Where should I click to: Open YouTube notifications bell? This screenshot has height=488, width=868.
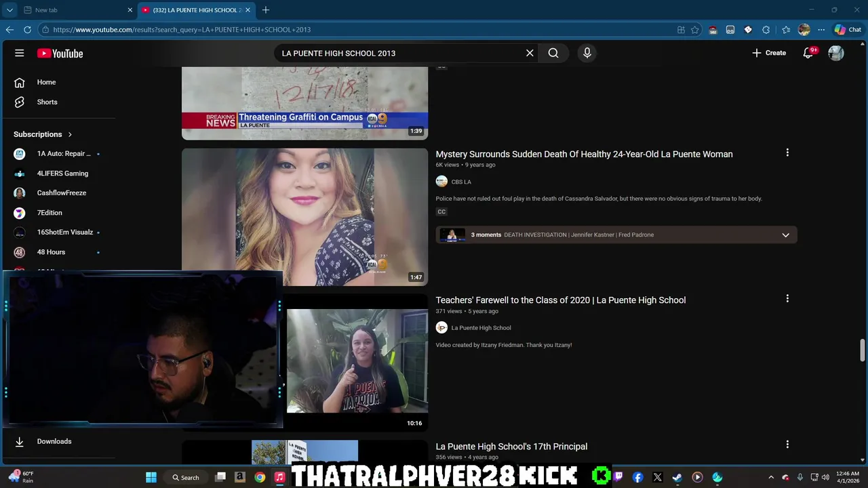[808, 53]
